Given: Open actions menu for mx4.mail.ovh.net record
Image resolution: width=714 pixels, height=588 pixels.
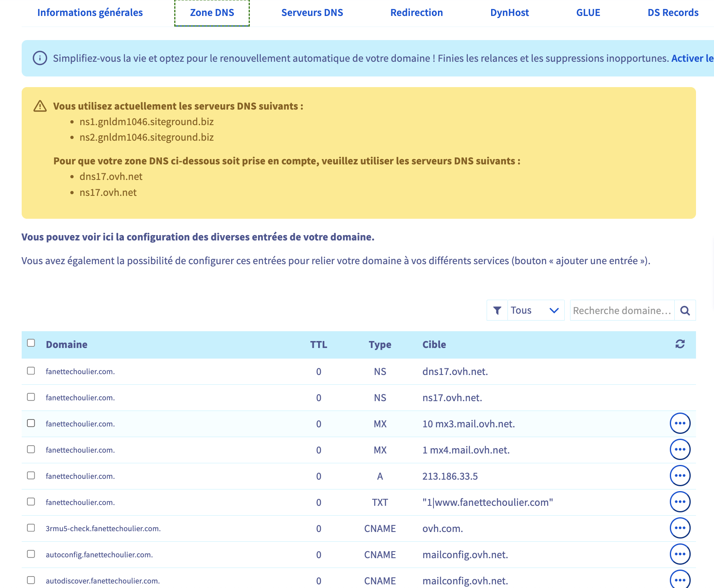Looking at the screenshot, I should (x=680, y=449).
